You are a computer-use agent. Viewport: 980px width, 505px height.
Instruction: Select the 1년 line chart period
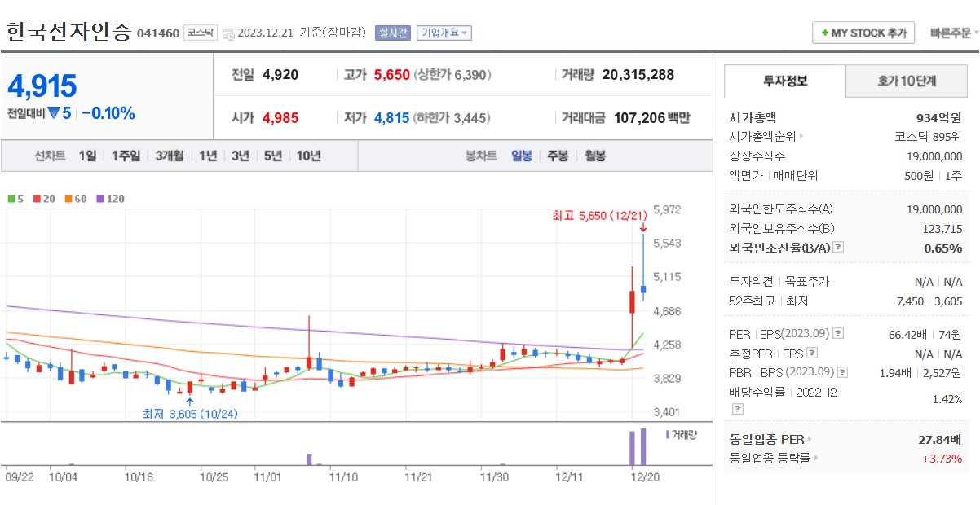click(x=208, y=156)
